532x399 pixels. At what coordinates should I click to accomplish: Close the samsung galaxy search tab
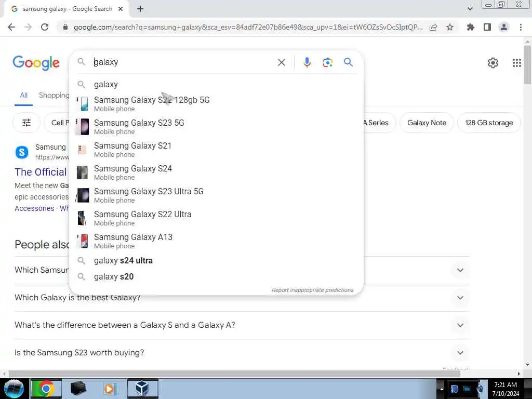pos(121,9)
